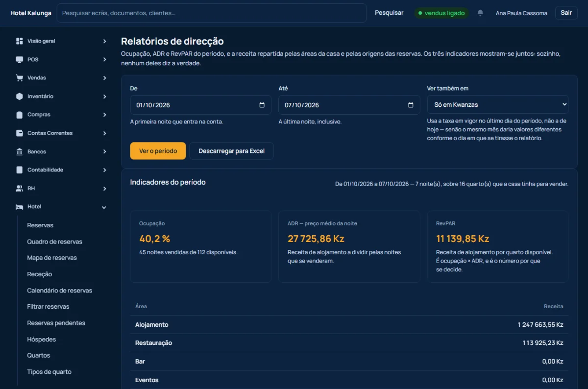Screen dimensions: 588x389
Task: Expand the POS menu chevron
Action: pyautogui.click(x=104, y=59)
